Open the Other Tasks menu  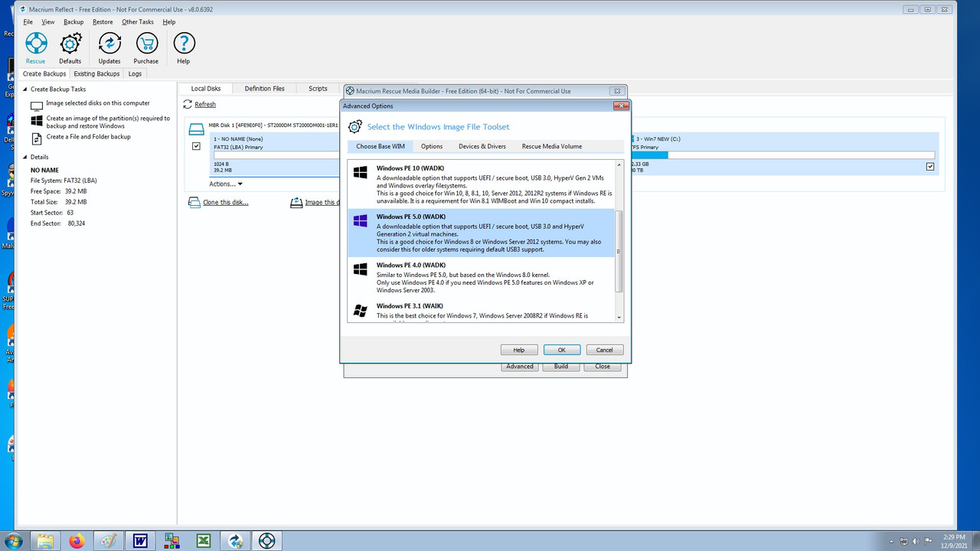138,22
